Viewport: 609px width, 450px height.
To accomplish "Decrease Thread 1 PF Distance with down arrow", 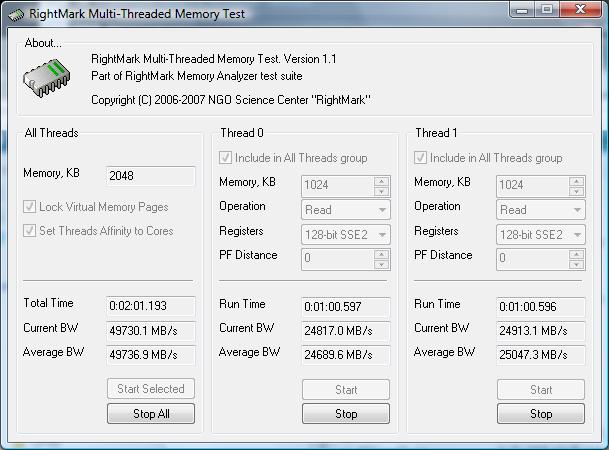I will click(x=577, y=264).
